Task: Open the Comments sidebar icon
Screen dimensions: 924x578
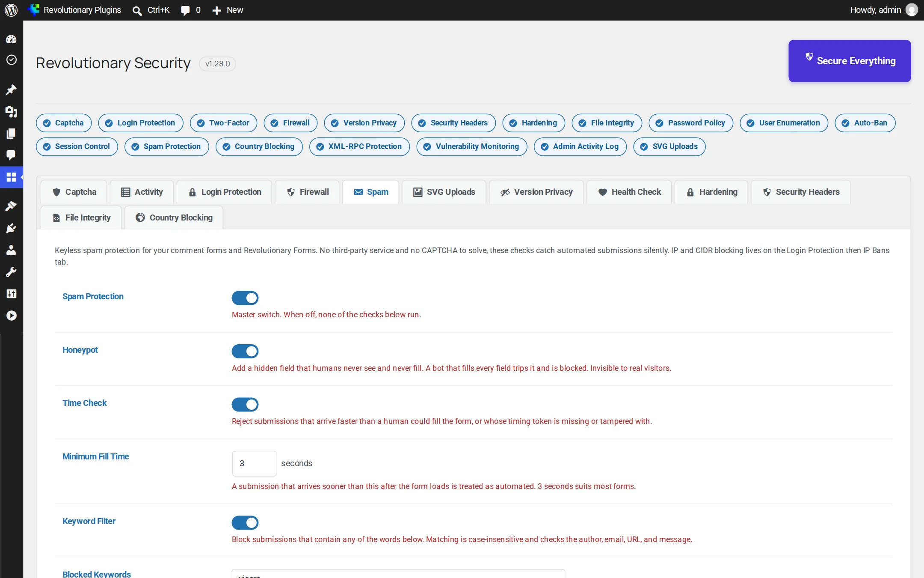Action: click(11, 155)
